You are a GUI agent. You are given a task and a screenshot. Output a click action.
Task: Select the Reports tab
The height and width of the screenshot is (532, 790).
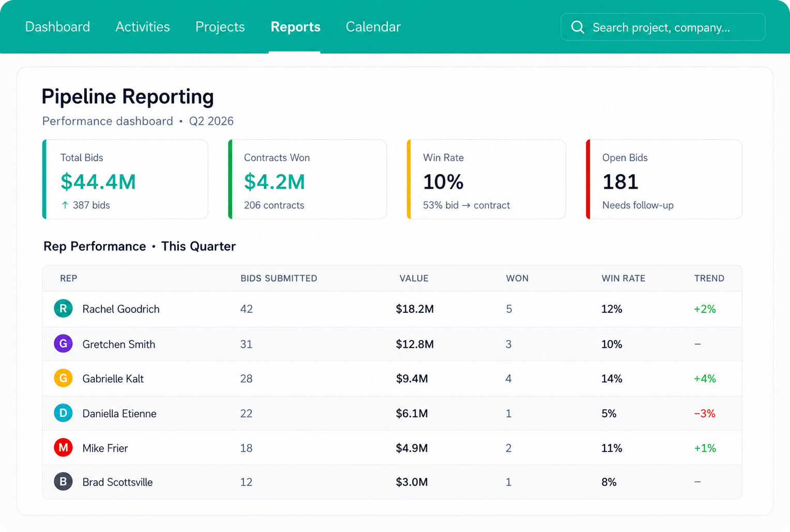[x=295, y=27]
